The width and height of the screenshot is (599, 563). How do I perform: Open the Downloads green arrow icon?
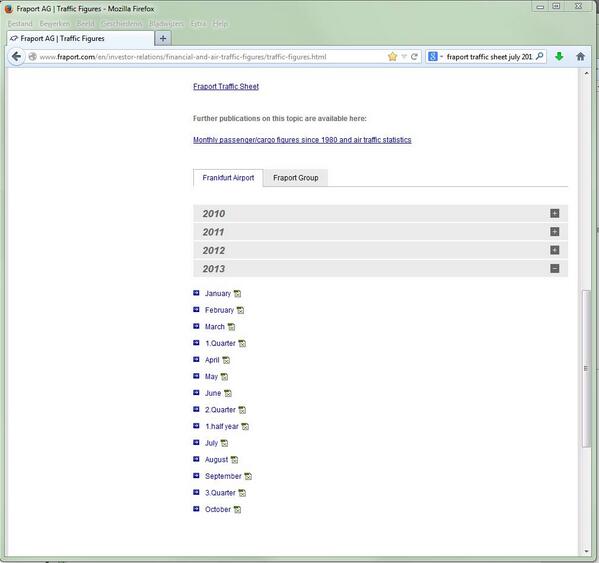(x=559, y=57)
